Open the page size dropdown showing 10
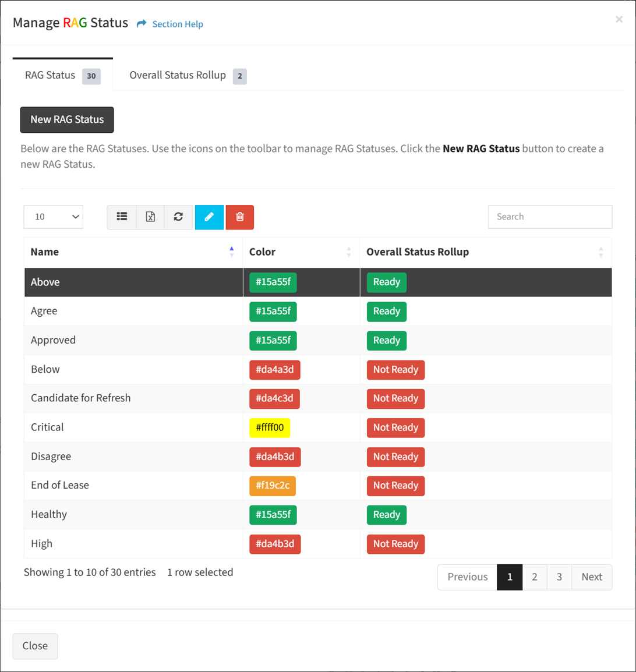This screenshot has height=672, width=636. pos(53,217)
